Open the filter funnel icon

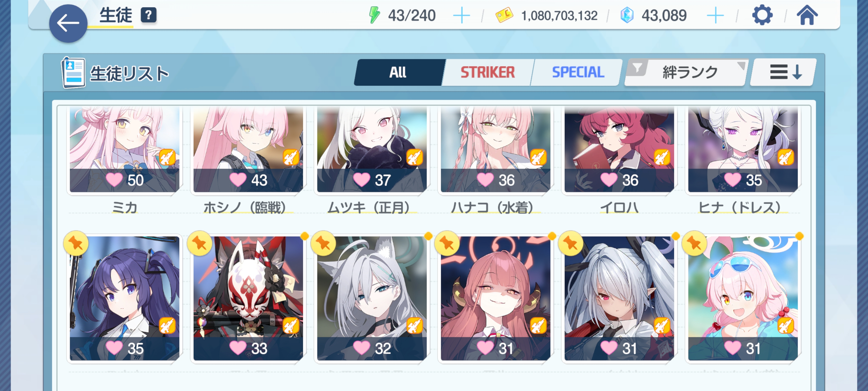(x=637, y=68)
